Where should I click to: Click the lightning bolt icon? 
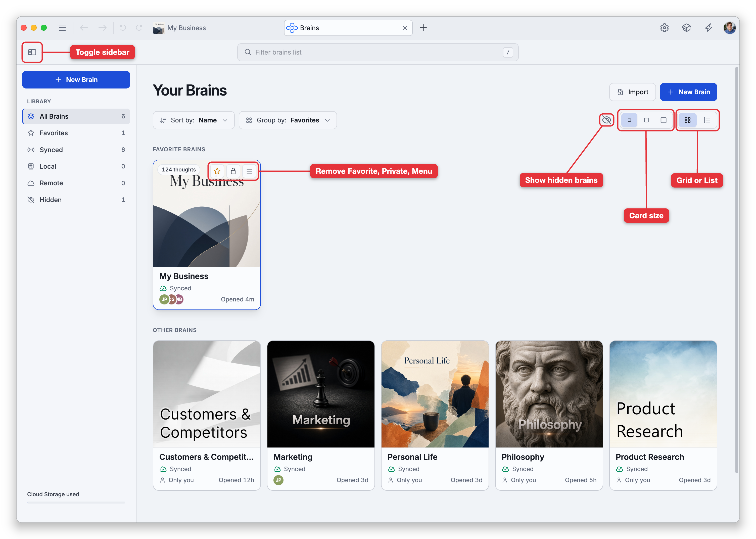[x=708, y=28]
